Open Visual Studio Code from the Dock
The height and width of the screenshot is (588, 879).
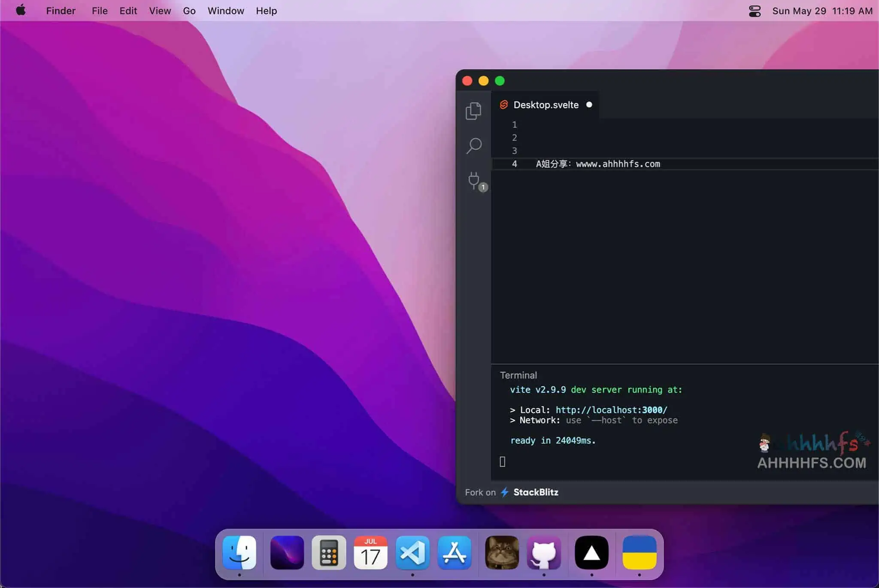click(413, 553)
